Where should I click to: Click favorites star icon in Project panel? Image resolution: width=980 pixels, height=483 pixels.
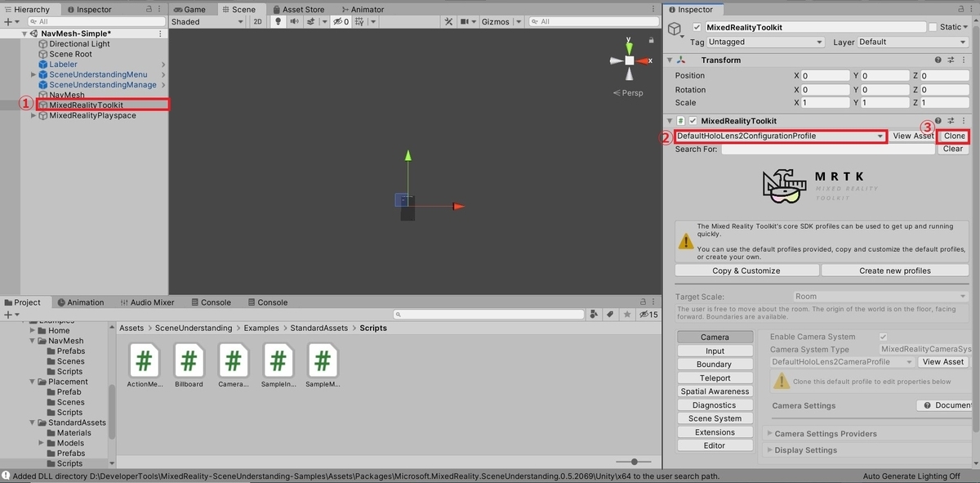coord(627,315)
